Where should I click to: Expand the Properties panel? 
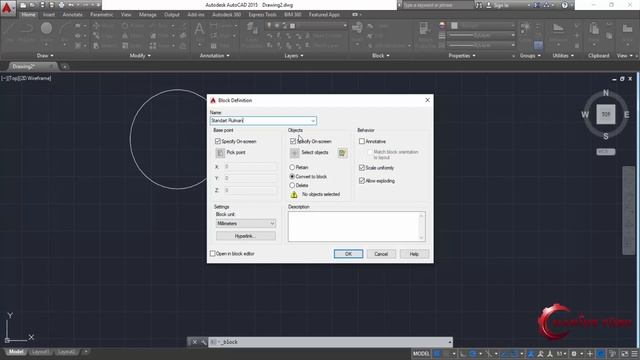(x=462, y=56)
